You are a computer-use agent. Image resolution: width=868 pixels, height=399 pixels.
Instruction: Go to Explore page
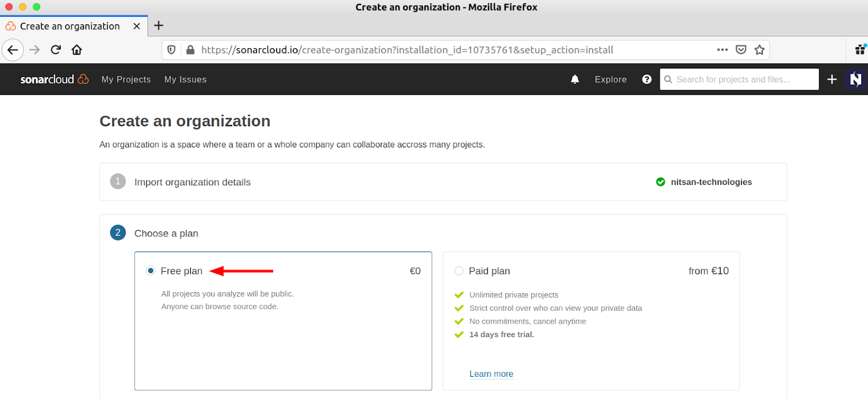611,79
